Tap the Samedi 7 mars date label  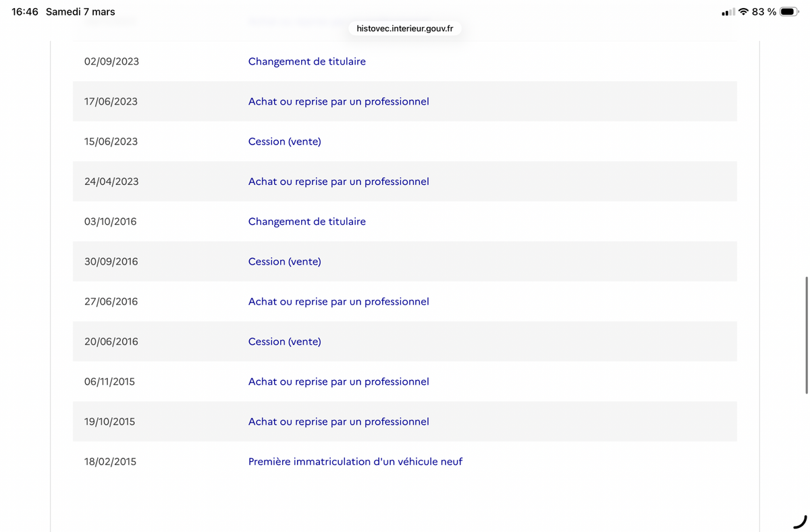point(80,11)
